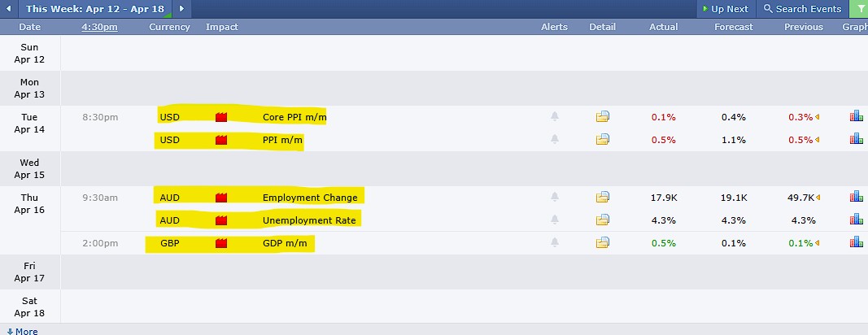Click revision arrow beside 49.7K previous value
Image resolution: width=868 pixels, height=335 pixels.
tap(818, 198)
